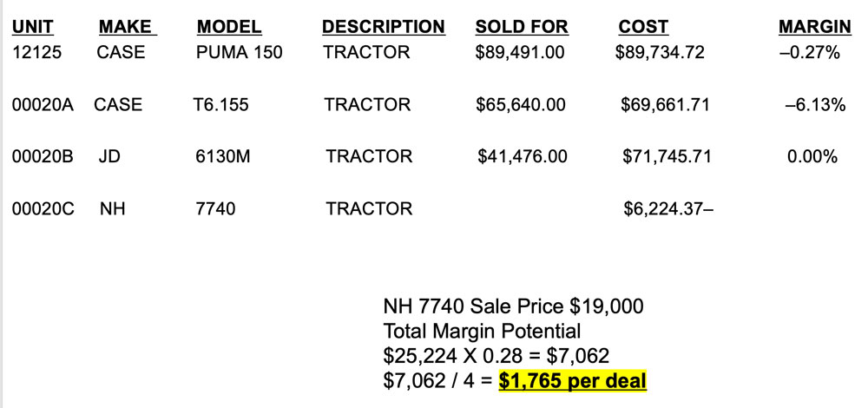
Task: Click the $89,491.00 sold price
Action: click(520, 52)
